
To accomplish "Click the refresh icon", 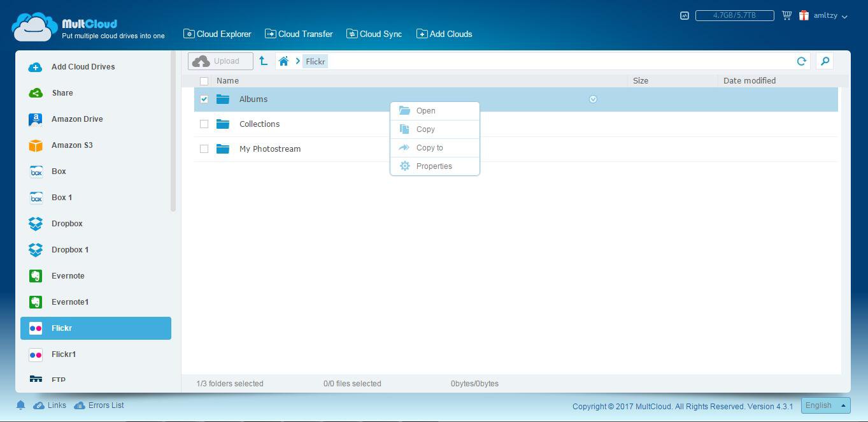I will click(x=802, y=61).
